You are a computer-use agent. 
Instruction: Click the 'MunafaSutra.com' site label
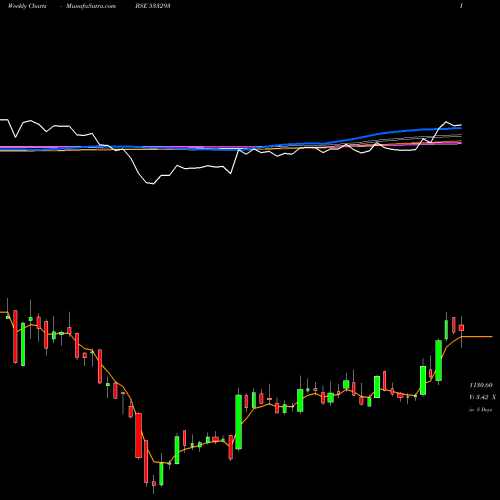point(91,6)
